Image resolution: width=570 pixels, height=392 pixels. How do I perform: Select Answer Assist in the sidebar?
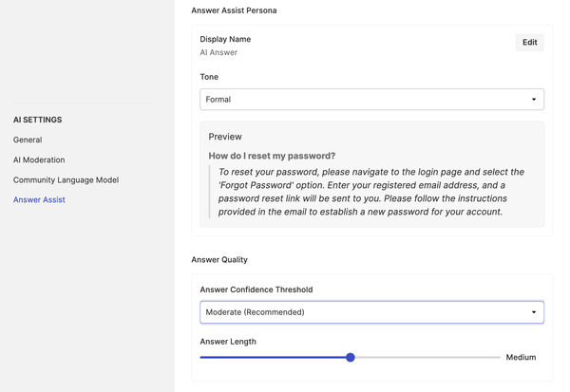pos(39,200)
